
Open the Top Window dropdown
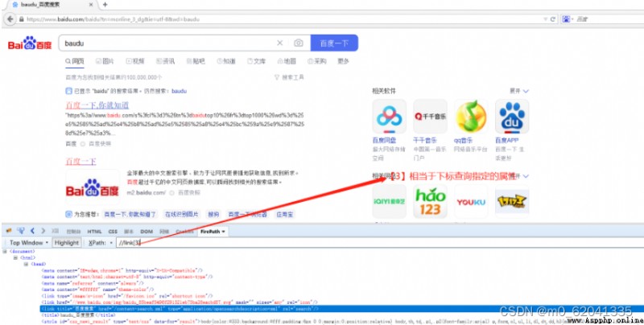[x=28, y=242]
